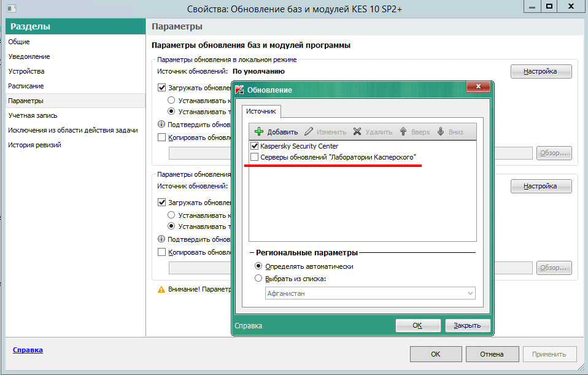Enable Kaspersky Lab update servers checkbox

(255, 158)
